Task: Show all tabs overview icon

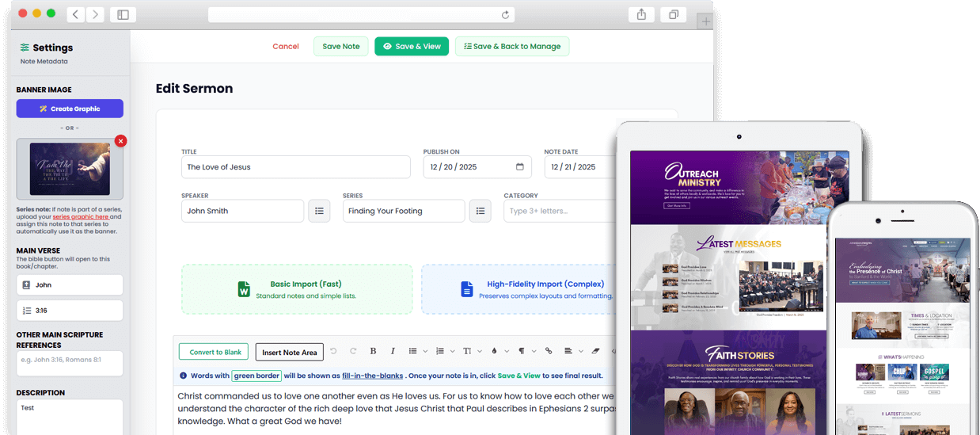Action: 674,14
